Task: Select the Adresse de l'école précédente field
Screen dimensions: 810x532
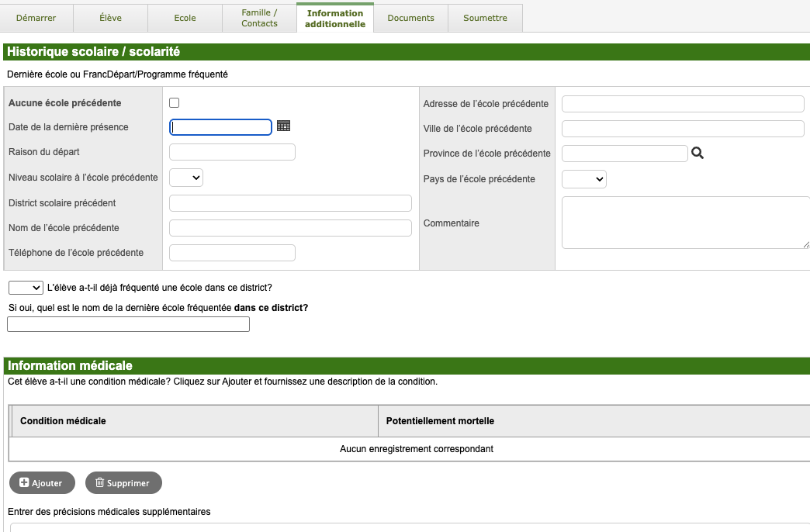Action: (683, 104)
